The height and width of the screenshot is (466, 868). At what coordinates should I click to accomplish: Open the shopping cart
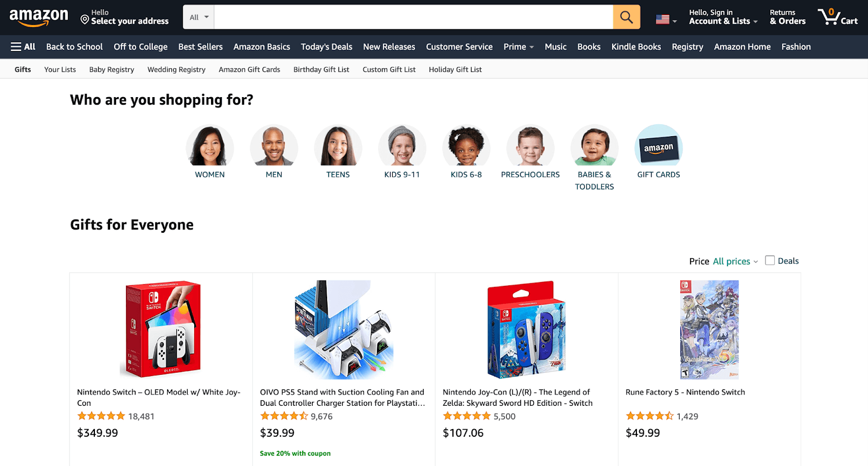pyautogui.click(x=837, y=17)
